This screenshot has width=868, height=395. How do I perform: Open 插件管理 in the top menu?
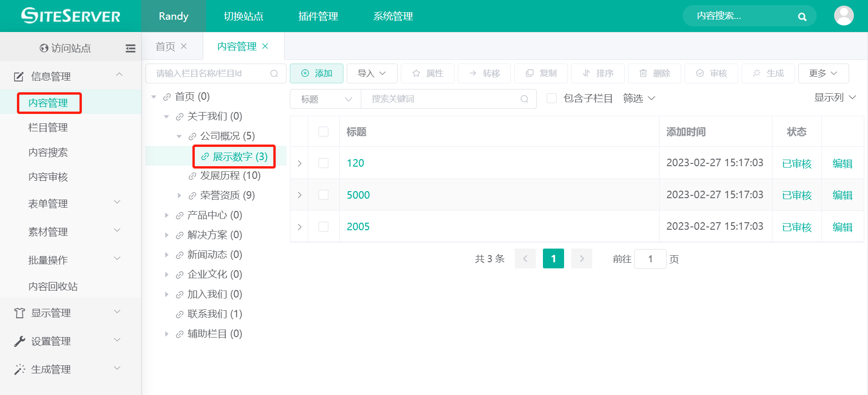[318, 16]
